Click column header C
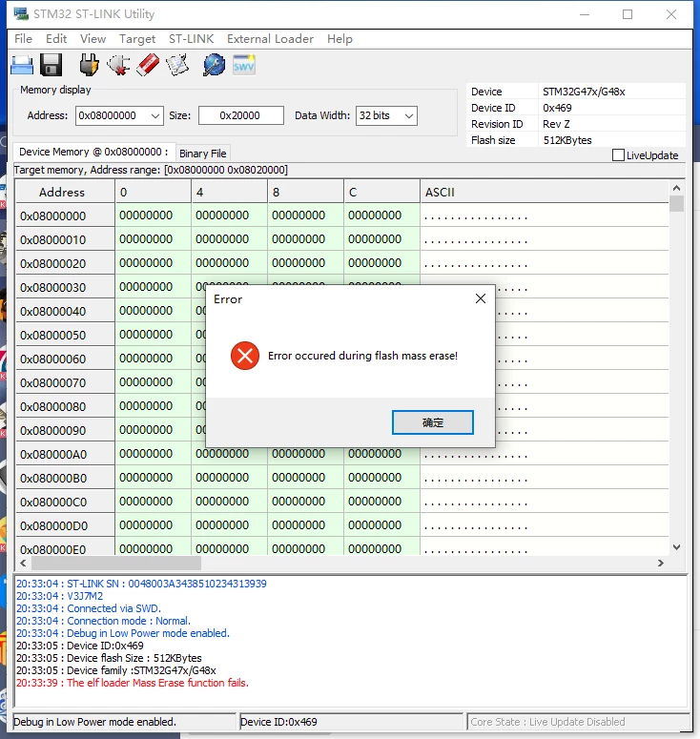The image size is (700, 739). point(381,193)
